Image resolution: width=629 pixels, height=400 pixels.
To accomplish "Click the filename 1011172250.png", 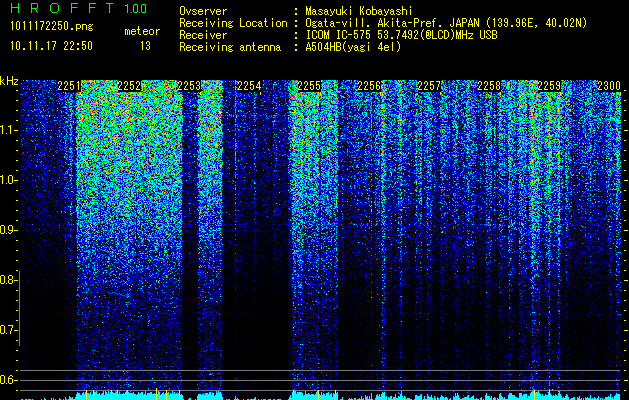I will pos(52,27).
